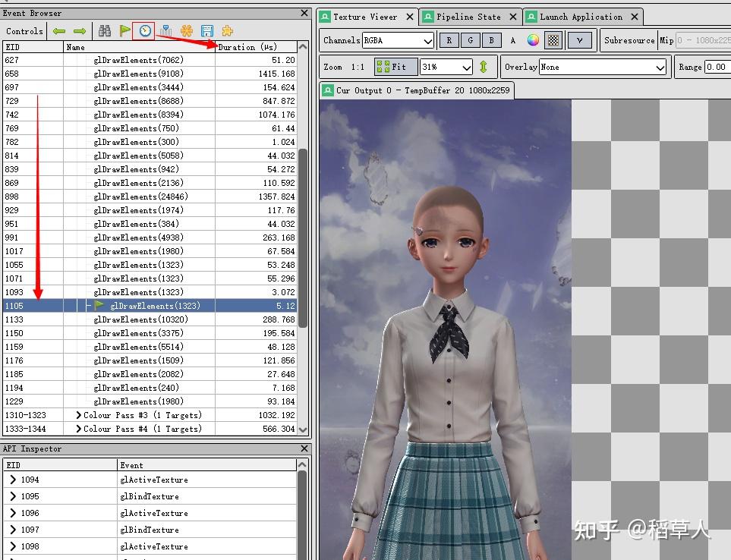The image size is (731, 560).
Task: Switch to the Pipeline State tab
Action: tap(468, 17)
